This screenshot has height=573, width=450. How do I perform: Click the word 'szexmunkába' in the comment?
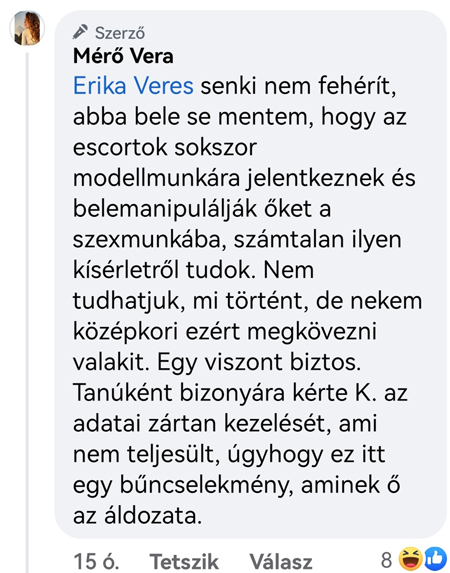147,240
